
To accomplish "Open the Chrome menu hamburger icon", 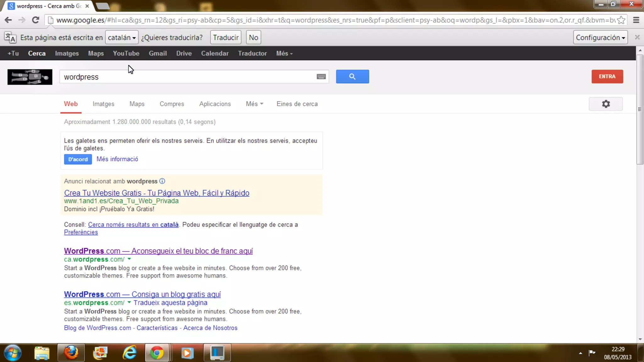I will point(636,20).
